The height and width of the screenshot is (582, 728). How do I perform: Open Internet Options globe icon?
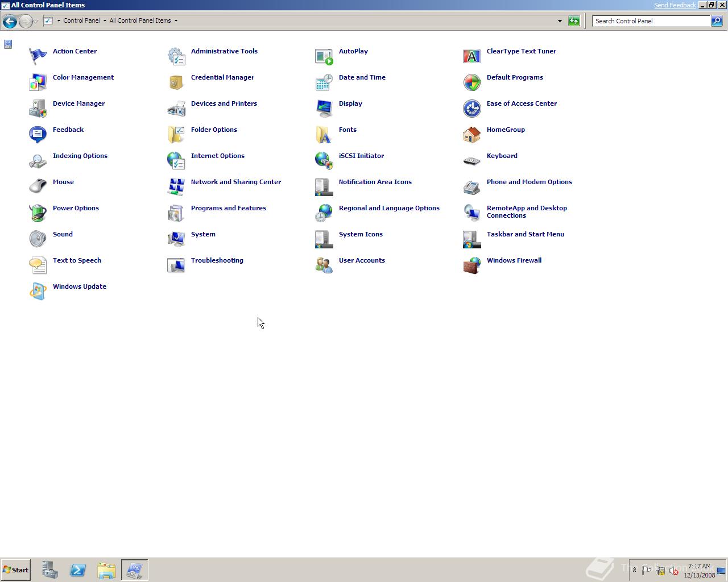(x=176, y=160)
